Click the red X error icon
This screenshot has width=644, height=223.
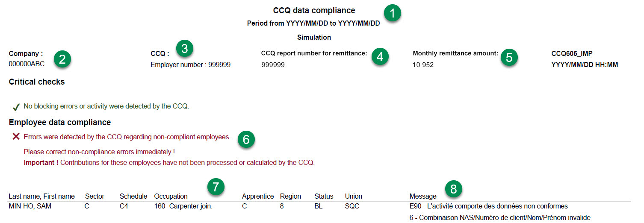click(16, 137)
